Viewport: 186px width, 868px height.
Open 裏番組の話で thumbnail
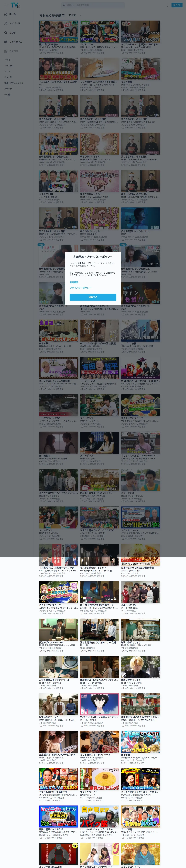pyautogui.click(x=59, y=331)
